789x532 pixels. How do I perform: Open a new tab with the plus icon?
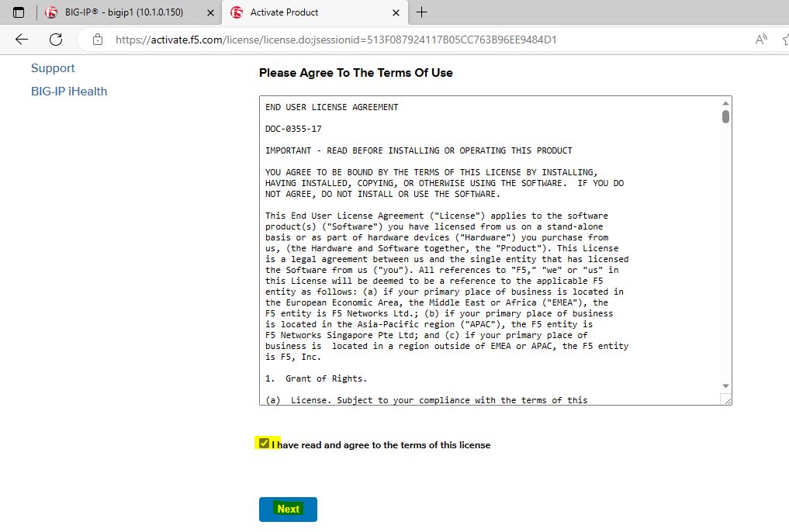(x=422, y=12)
